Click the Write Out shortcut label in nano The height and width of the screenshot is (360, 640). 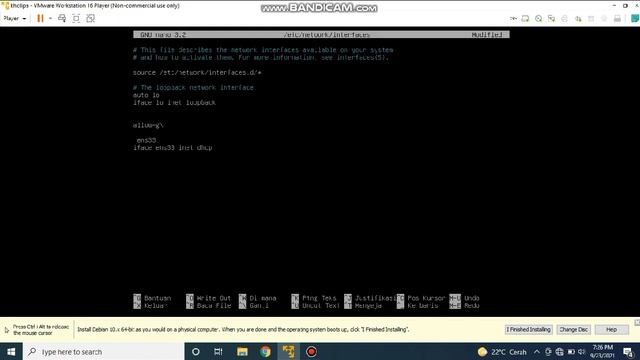coord(213,298)
